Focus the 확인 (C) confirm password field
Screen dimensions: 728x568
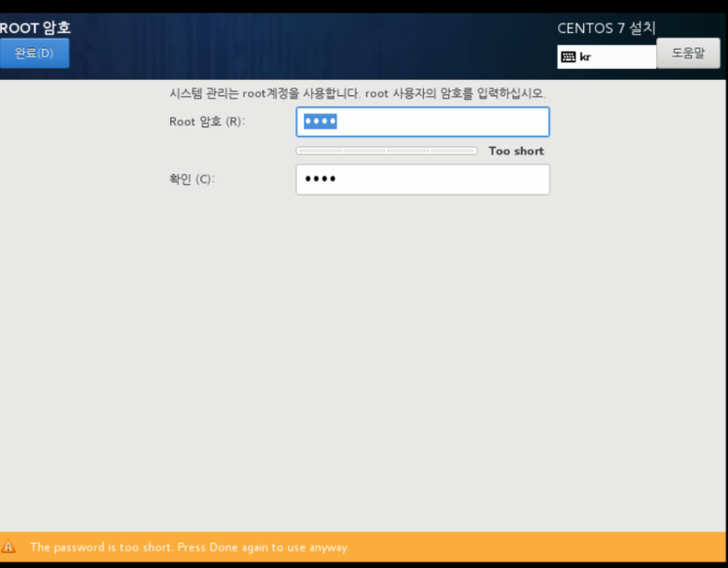coord(423,179)
